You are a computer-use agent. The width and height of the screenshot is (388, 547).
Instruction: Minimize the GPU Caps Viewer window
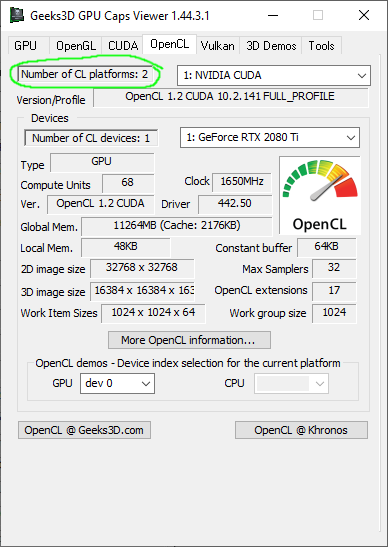pos(272,15)
